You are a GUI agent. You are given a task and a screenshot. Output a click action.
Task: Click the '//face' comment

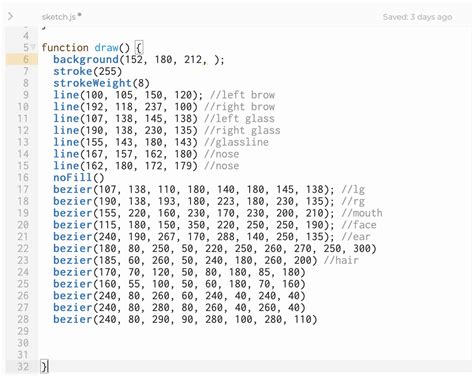tap(359, 225)
